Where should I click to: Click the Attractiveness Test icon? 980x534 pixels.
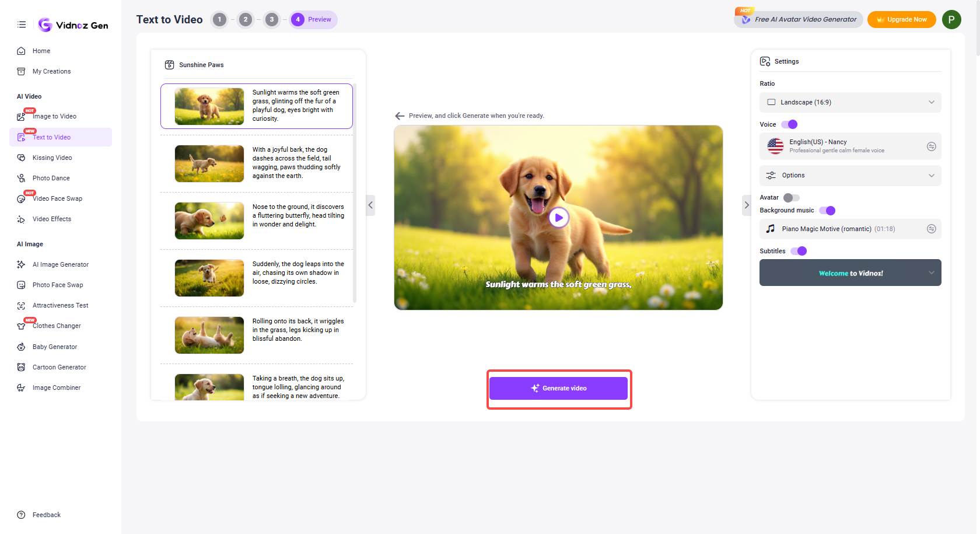[21, 305]
